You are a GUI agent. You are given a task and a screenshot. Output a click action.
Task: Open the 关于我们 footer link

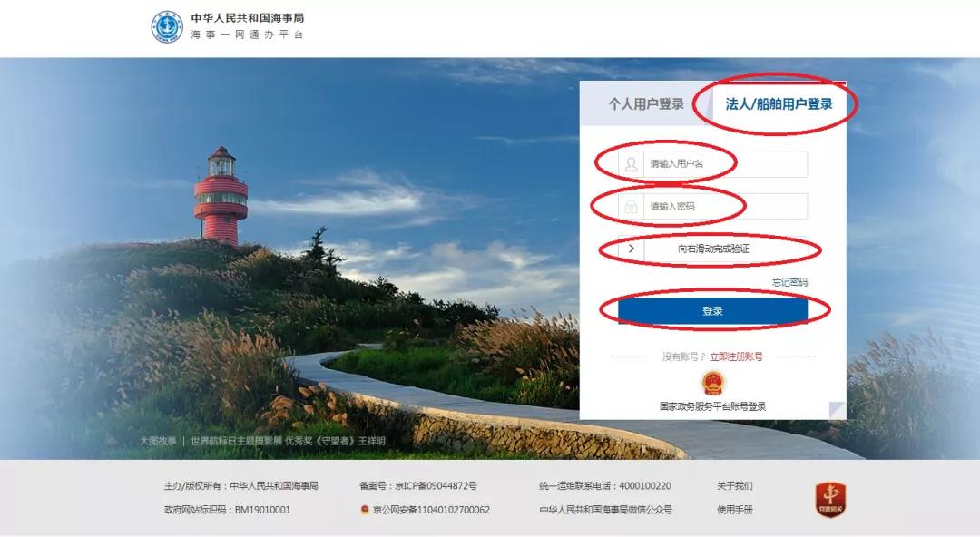(x=735, y=485)
